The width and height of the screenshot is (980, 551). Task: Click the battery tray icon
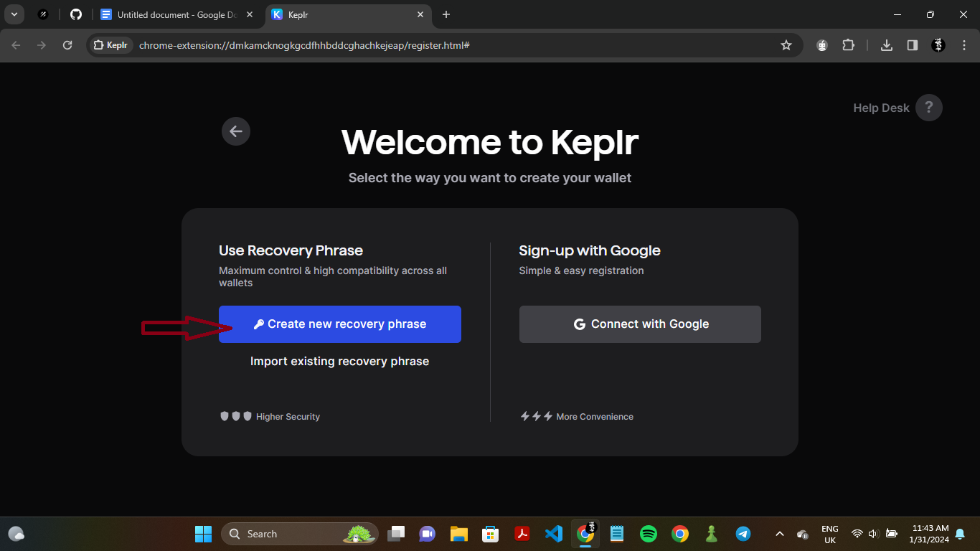[892, 534]
